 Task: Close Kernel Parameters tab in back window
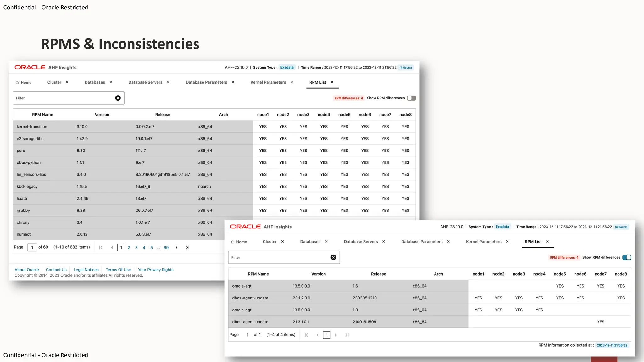pyautogui.click(x=292, y=82)
